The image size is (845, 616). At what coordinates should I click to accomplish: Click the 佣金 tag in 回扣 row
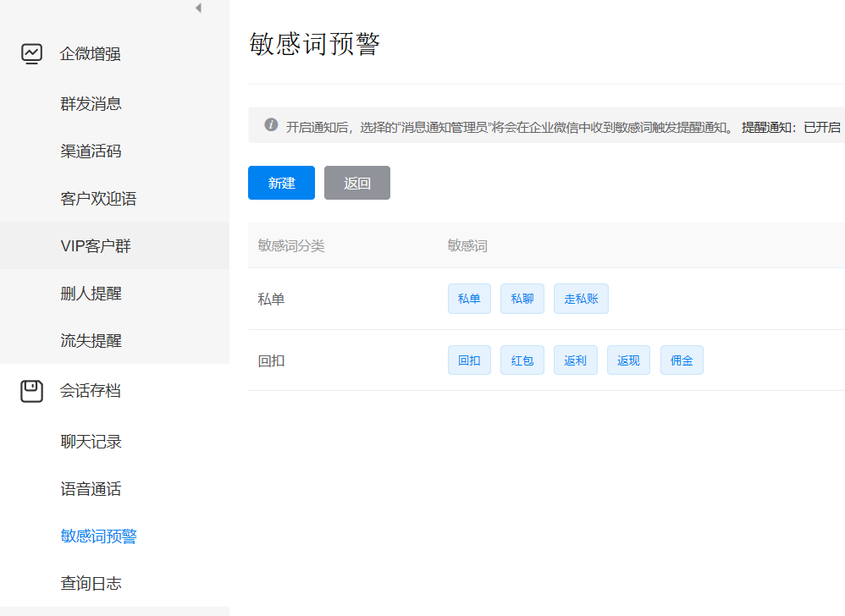[x=682, y=360]
